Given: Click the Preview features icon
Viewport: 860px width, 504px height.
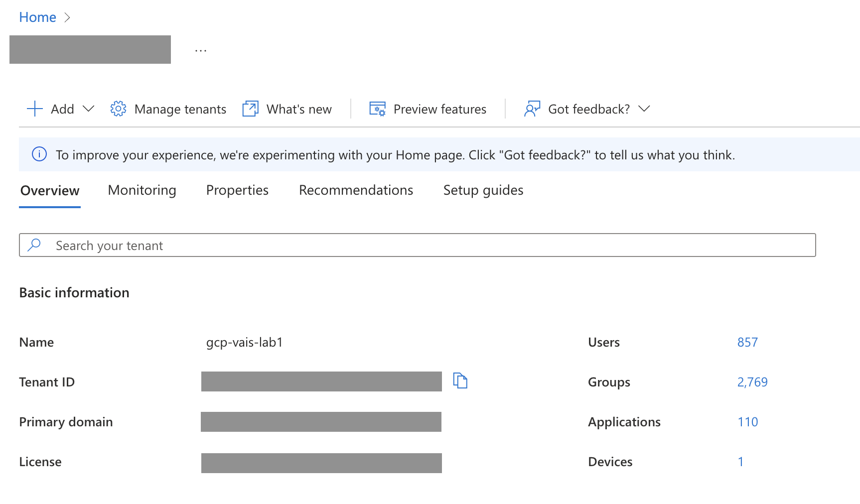Looking at the screenshot, I should click(x=377, y=109).
